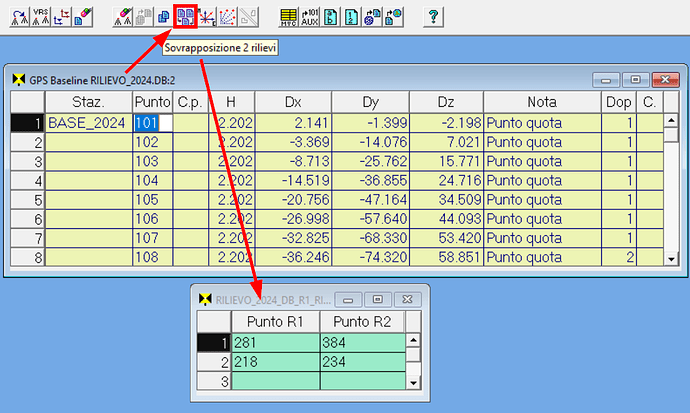The height and width of the screenshot is (413, 690).
Task: Close the GPS Baseline RILIEVO_2024.DB window
Action: (x=665, y=80)
